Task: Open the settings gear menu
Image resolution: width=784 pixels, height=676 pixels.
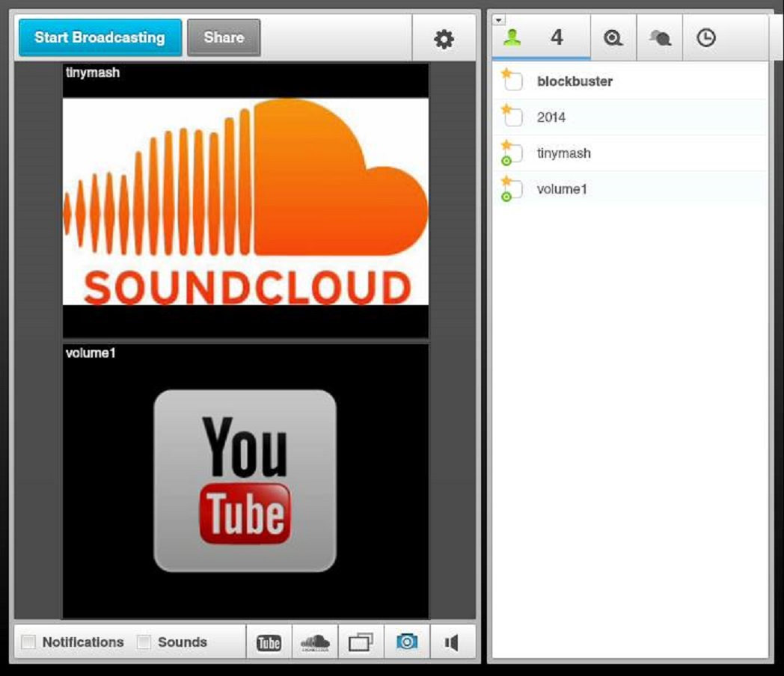Action: coord(444,39)
